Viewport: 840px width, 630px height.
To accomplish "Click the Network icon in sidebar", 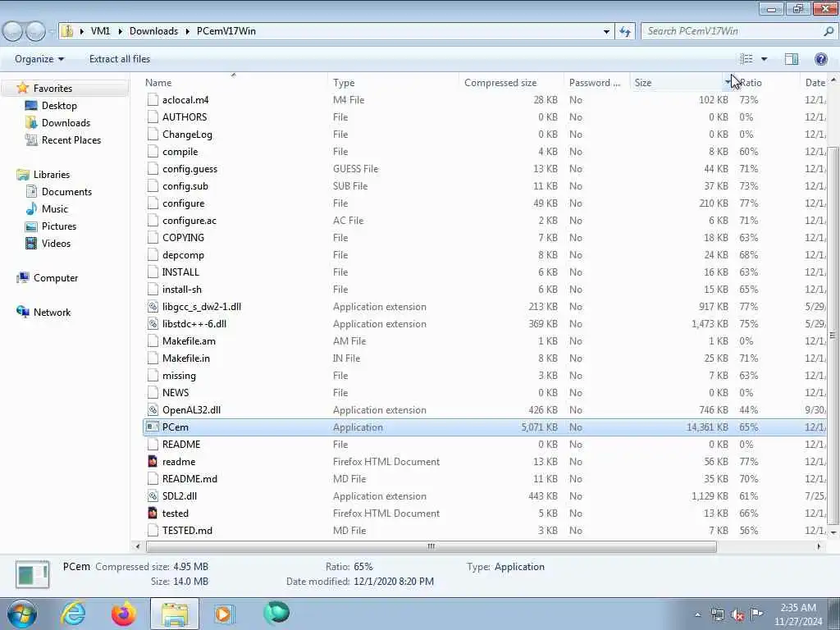I will coord(22,312).
